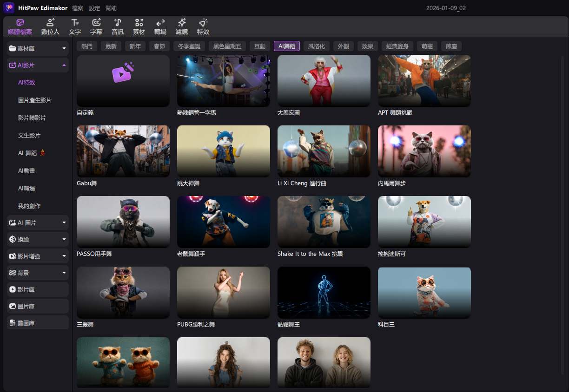Select the 文字 text tool
This screenshot has height=392, width=569.
[75, 27]
